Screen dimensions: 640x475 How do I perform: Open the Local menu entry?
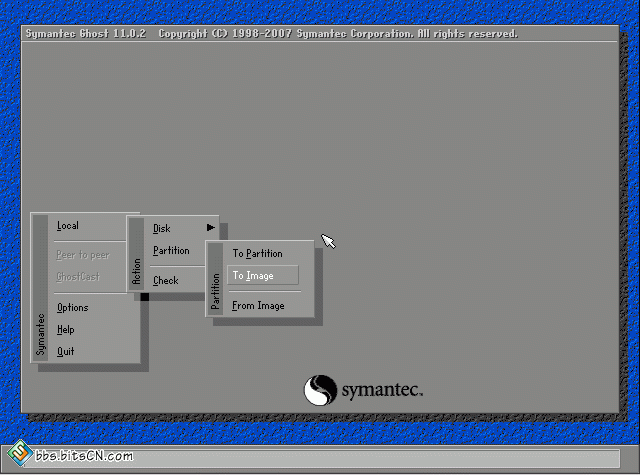point(68,226)
